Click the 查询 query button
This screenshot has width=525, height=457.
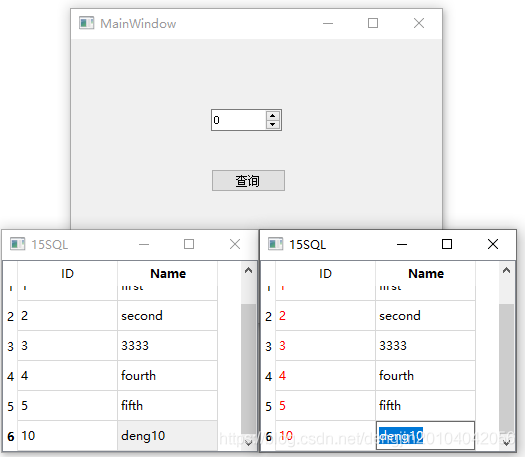click(248, 180)
